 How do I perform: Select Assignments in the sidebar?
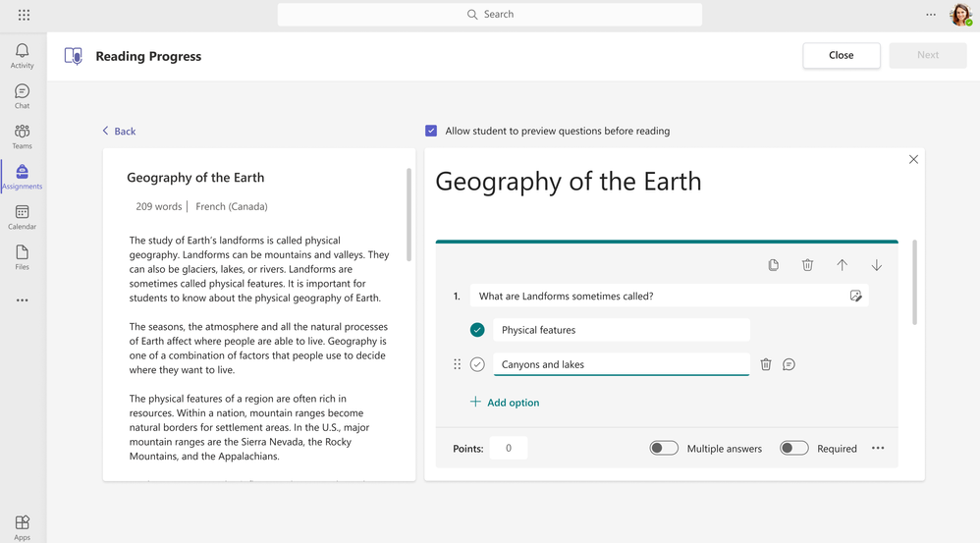pos(22,177)
